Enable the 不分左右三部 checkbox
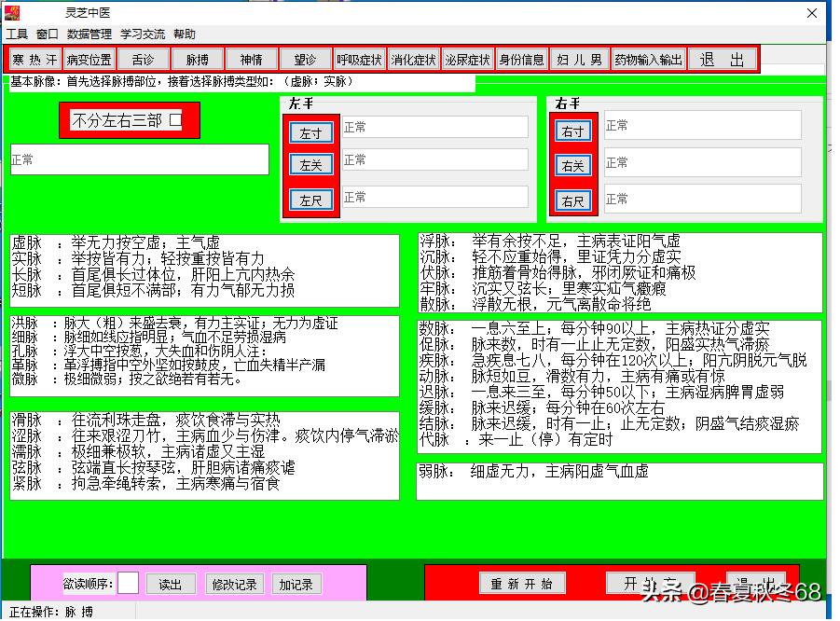This screenshot has width=840, height=621. pyautogui.click(x=175, y=120)
